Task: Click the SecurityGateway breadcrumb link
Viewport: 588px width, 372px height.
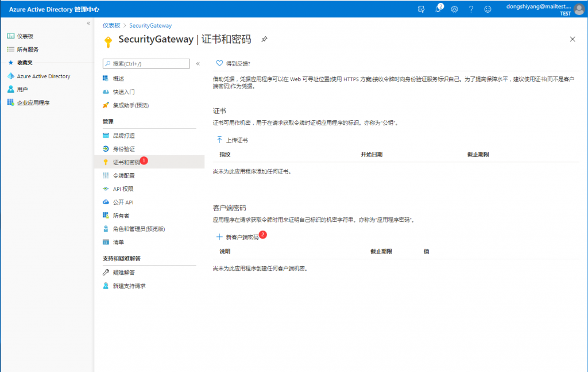Action: (150, 25)
